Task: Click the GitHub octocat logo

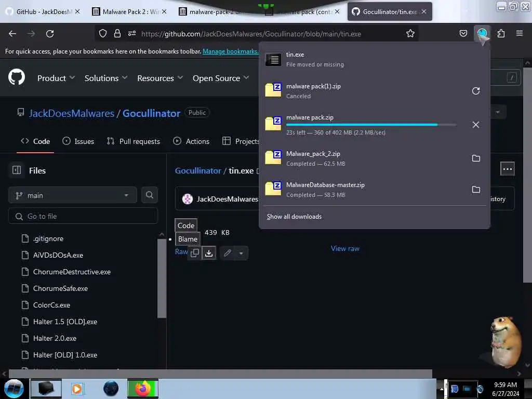Action: point(17,77)
